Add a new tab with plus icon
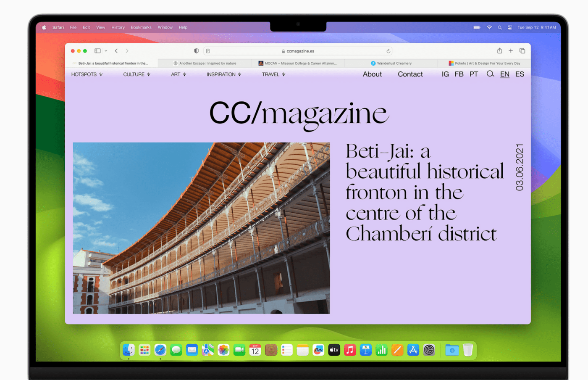 (511, 51)
